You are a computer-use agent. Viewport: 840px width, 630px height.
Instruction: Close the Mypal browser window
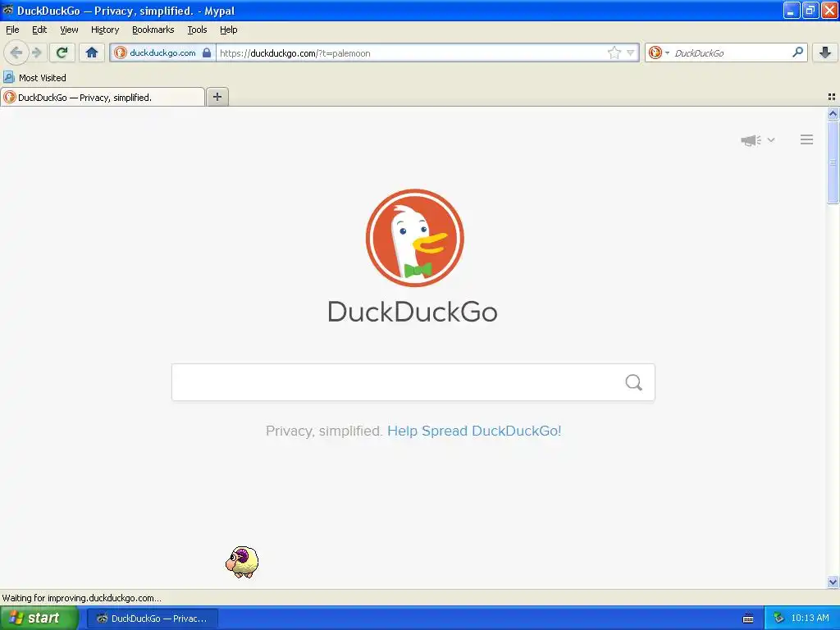coord(829,10)
